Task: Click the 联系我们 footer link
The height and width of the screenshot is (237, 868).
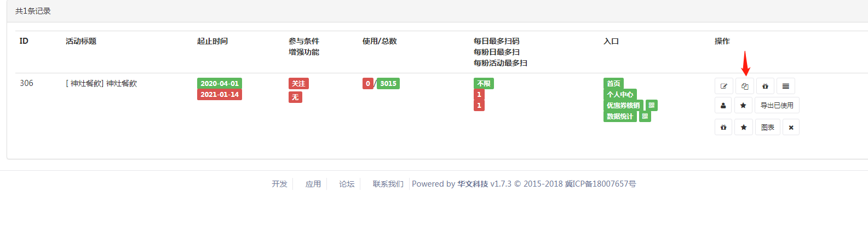Action: click(x=388, y=184)
